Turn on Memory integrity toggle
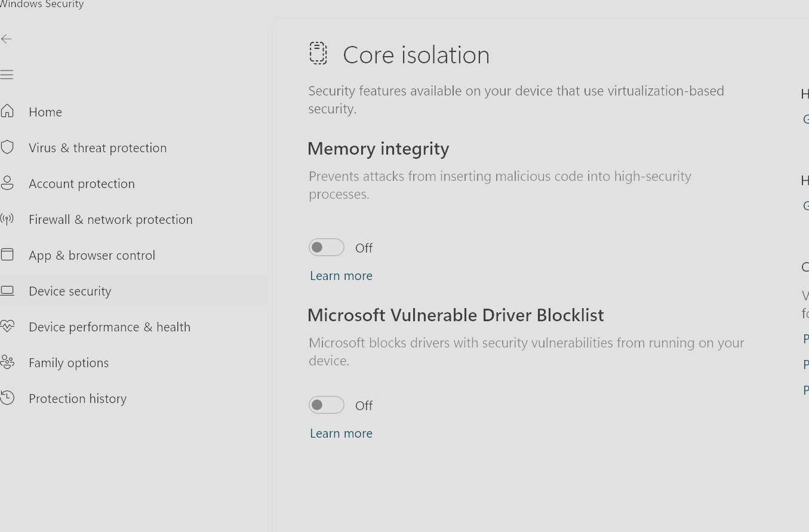Screen dimensions: 809x532 327,247
